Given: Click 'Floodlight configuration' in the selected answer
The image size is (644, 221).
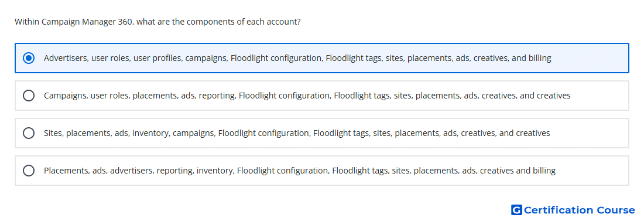Looking at the screenshot, I should click(x=276, y=58).
